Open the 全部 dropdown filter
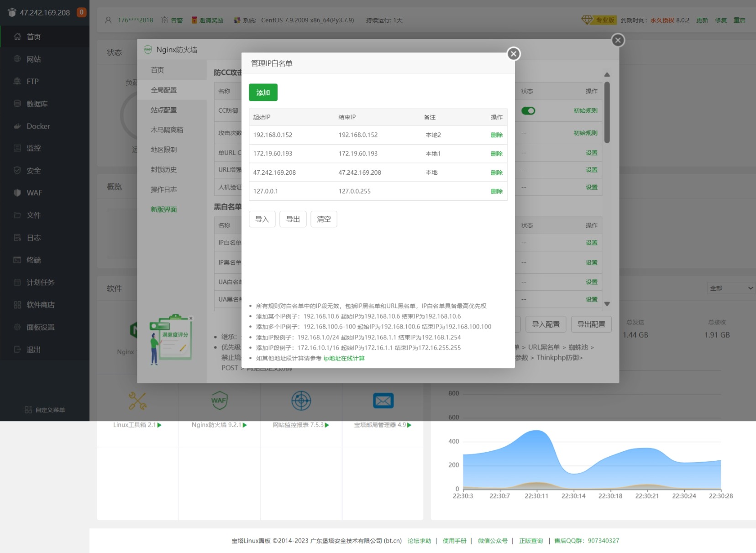 click(x=730, y=288)
